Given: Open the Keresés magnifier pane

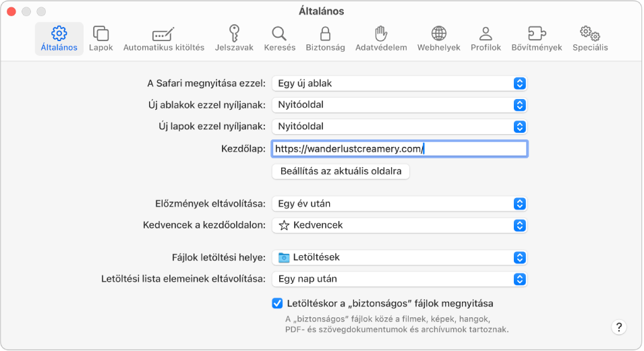Looking at the screenshot, I should [280, 39].
